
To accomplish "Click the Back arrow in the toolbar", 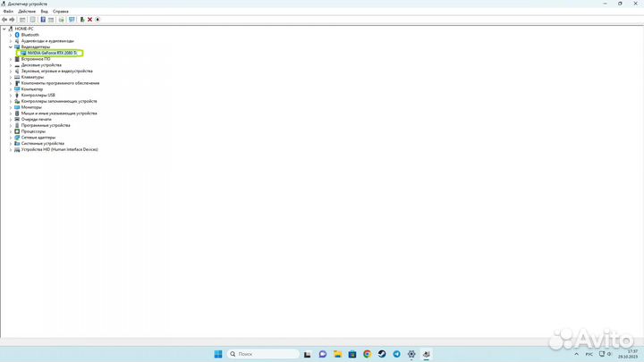I will 4,19.
